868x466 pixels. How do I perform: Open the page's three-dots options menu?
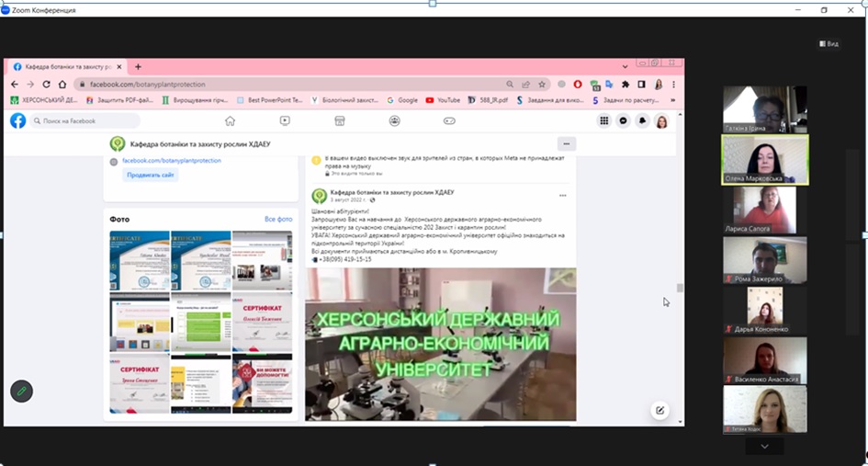[x=566, y=143]
